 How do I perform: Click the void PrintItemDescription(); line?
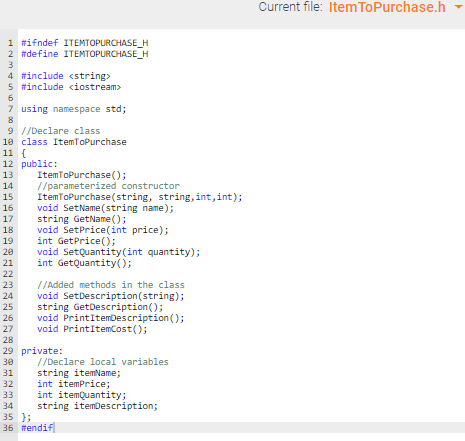[111, 318]
